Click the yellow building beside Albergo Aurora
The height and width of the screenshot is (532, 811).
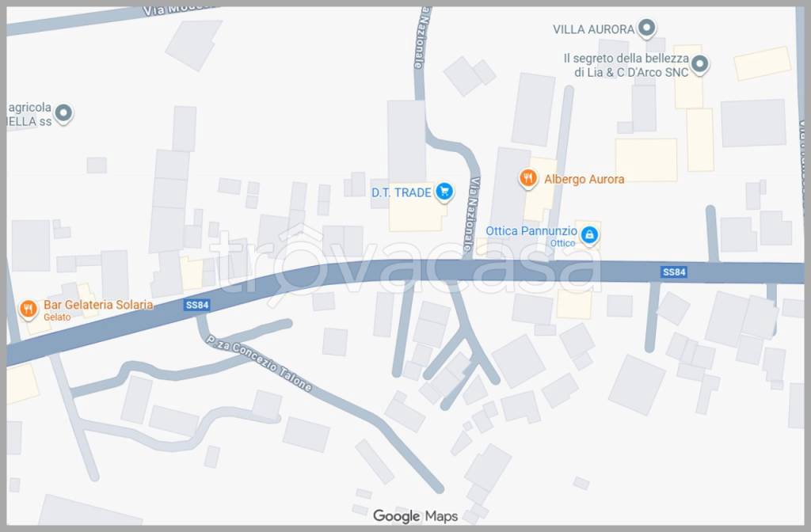point(540,190)
